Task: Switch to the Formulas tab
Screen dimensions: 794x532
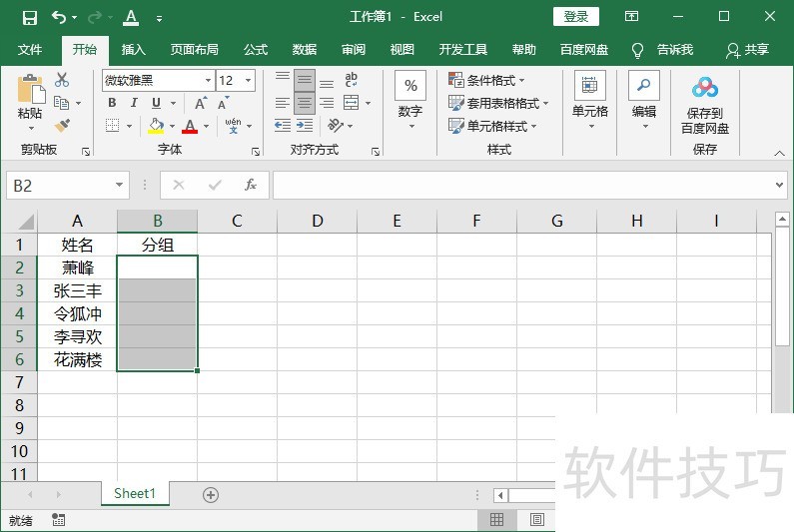Action: 256,50
